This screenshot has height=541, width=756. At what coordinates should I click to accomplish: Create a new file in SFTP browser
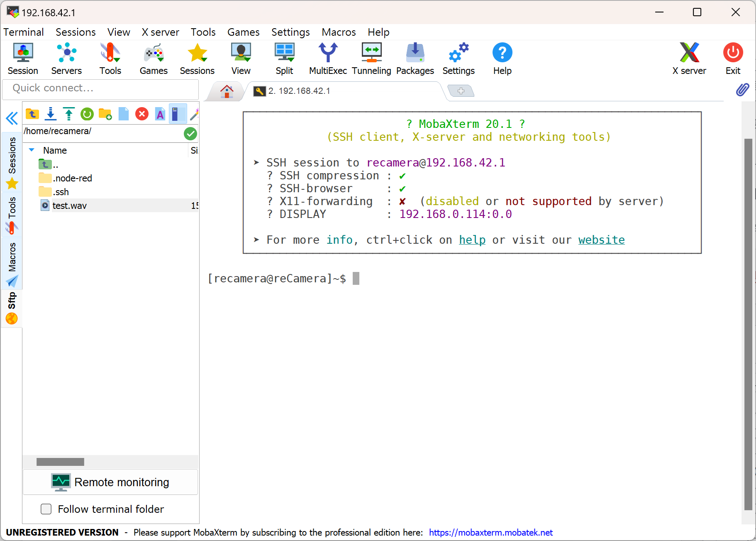[x=124, y=114]
